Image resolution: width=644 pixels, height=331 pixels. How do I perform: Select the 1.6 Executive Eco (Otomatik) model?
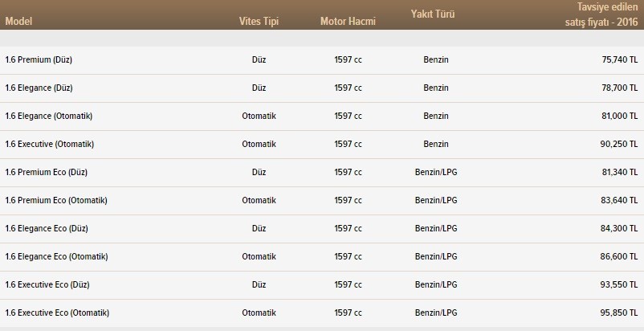58,313
